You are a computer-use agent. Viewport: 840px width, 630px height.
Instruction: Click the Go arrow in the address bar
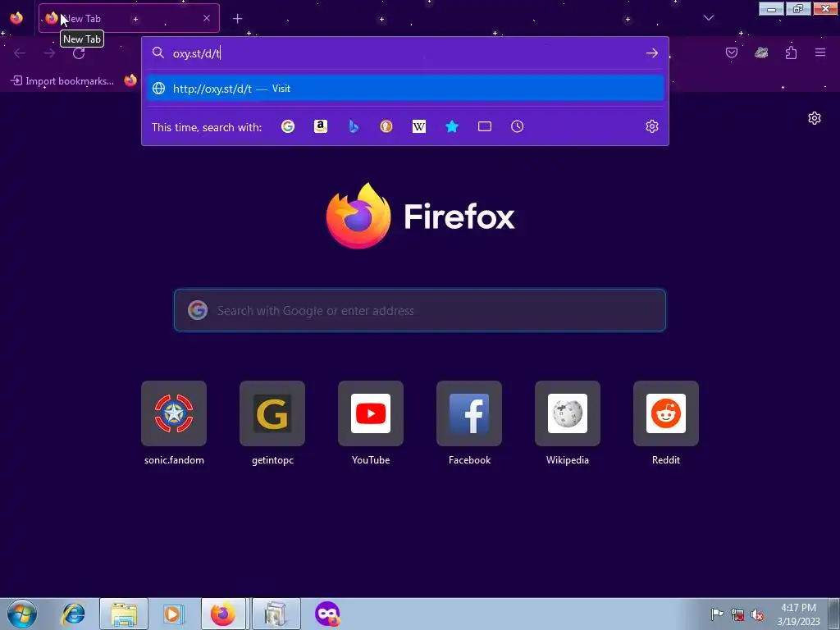(652, 53)
